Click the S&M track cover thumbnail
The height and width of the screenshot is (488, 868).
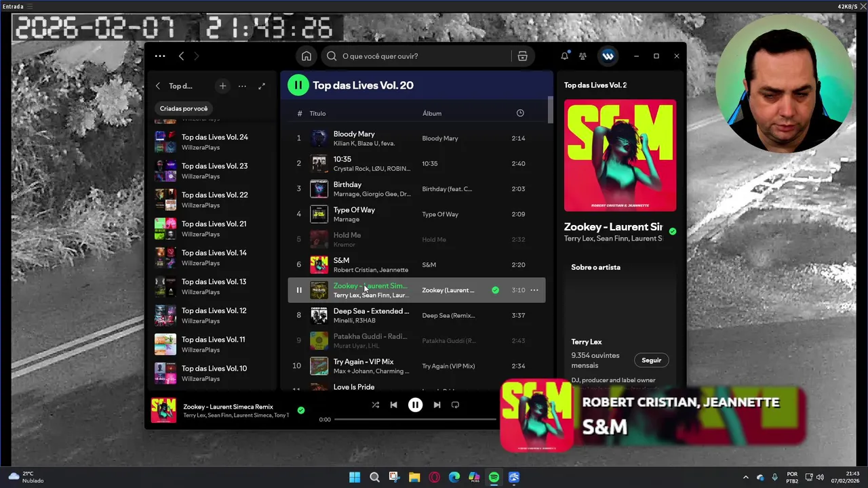[x=319, y=265]
